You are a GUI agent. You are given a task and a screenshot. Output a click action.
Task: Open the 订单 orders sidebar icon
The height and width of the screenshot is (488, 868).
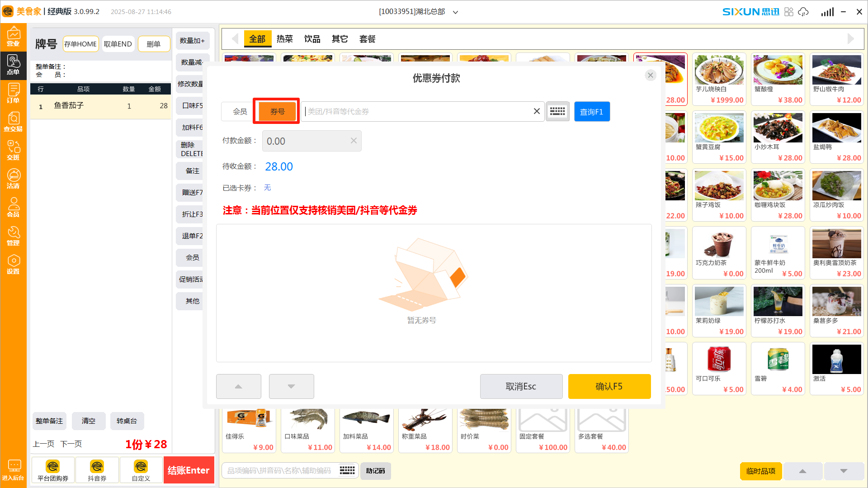tap(13, 94)
